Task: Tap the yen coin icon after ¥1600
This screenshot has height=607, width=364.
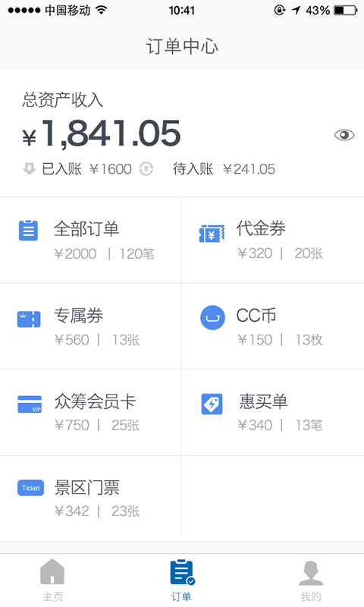Action: tap(146, 168)
